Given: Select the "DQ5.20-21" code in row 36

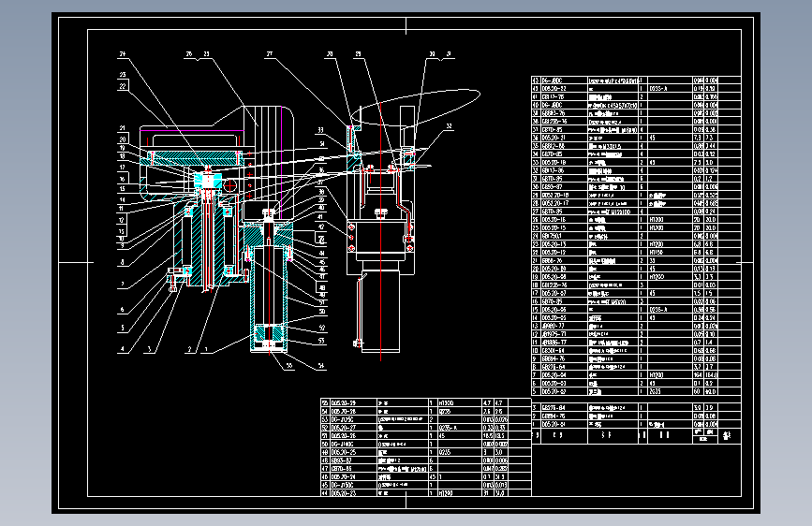Looking at the screenshot, I should click(554, 138).
